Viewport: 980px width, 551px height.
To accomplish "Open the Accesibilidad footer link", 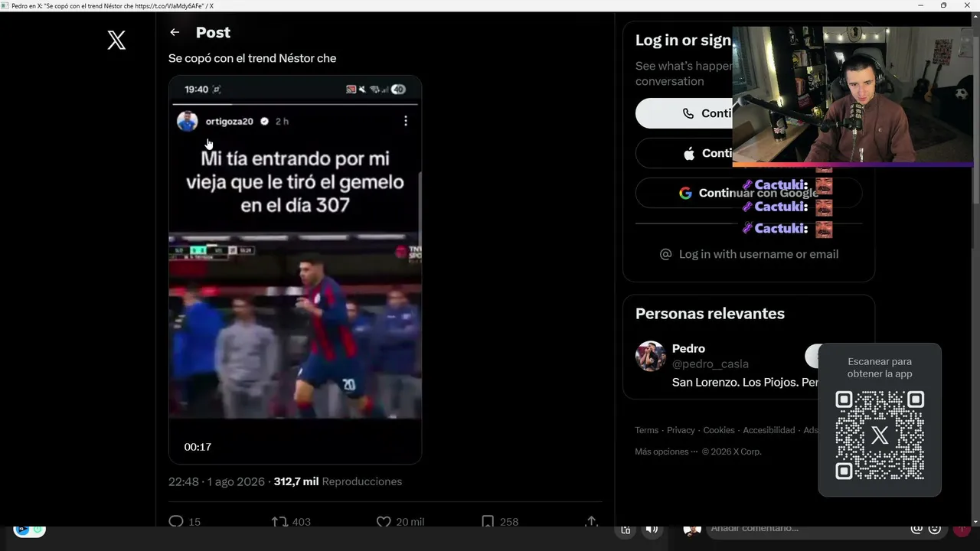I will click(x=769, y=430).
